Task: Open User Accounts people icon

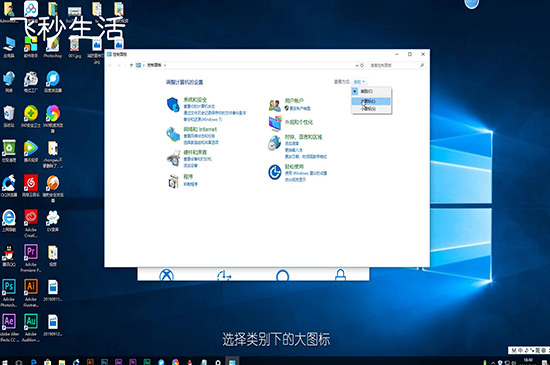Action: [275, 105]
